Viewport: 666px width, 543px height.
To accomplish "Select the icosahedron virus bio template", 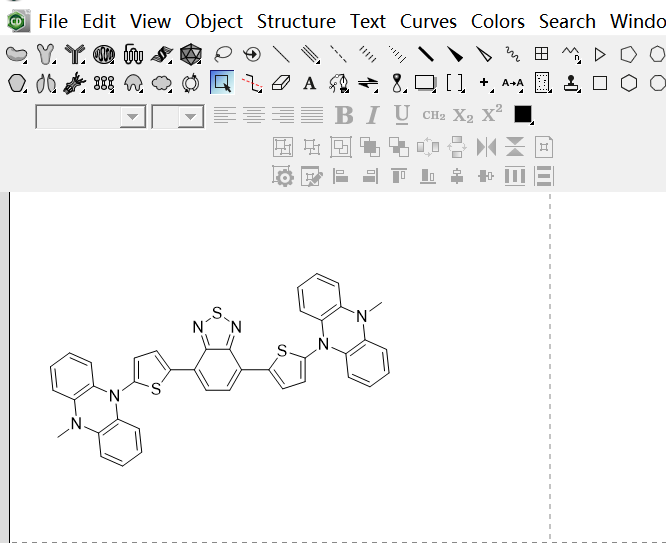I will (191, 54).
